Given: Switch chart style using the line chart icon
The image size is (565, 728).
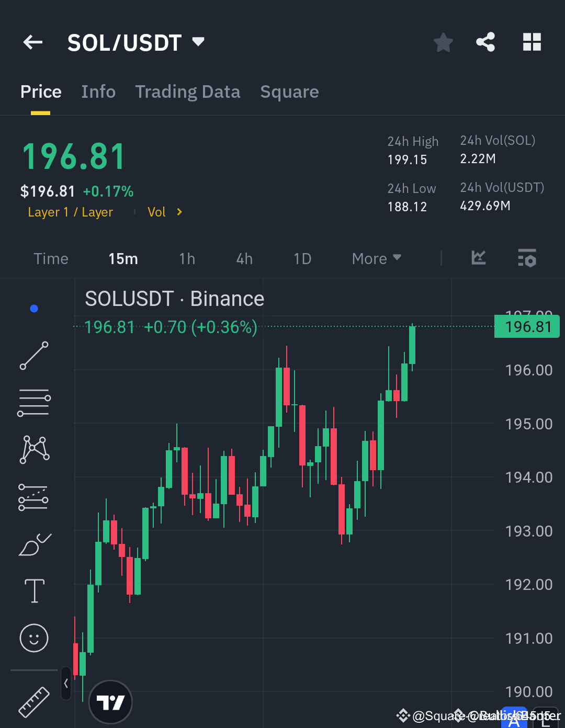Looking at the screenshot, I should (478, 258).
